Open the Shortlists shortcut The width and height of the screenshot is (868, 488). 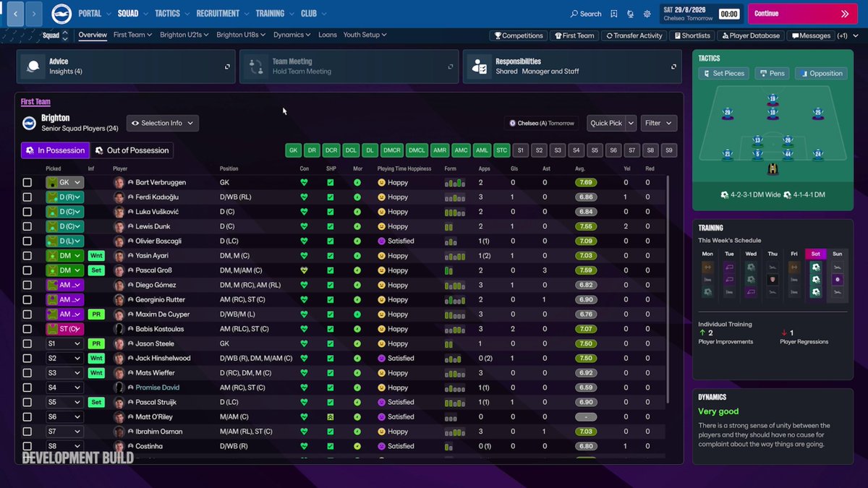(x=692, y=35)
